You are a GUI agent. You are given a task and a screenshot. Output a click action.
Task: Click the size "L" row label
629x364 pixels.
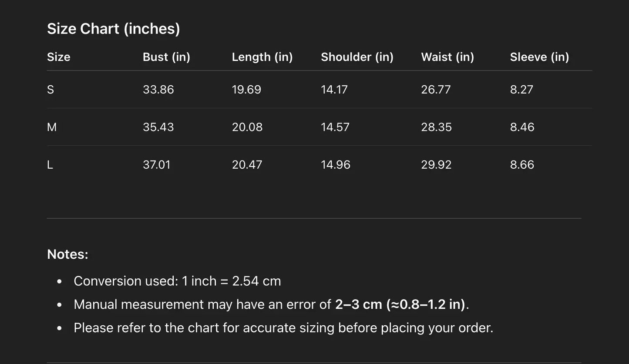coord(50,165)
